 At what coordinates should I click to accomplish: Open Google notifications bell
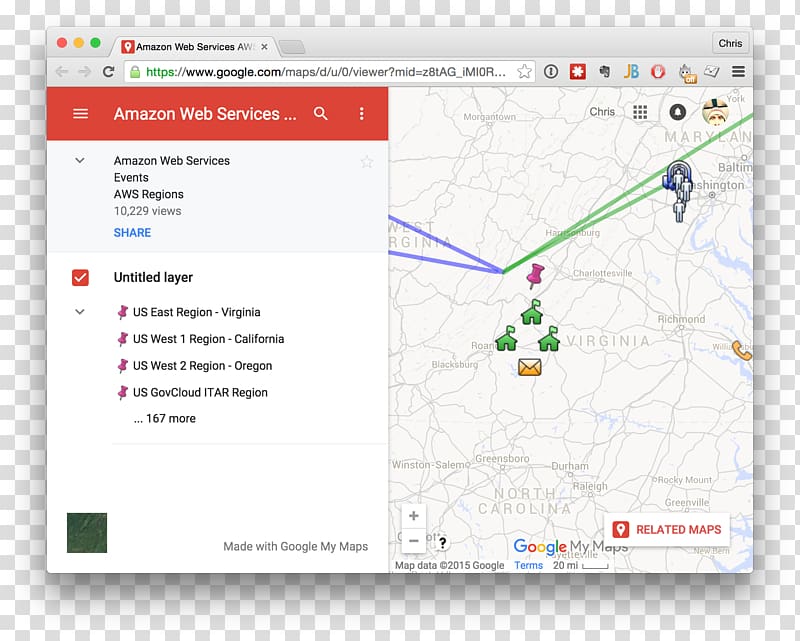[x=678, y=112]
